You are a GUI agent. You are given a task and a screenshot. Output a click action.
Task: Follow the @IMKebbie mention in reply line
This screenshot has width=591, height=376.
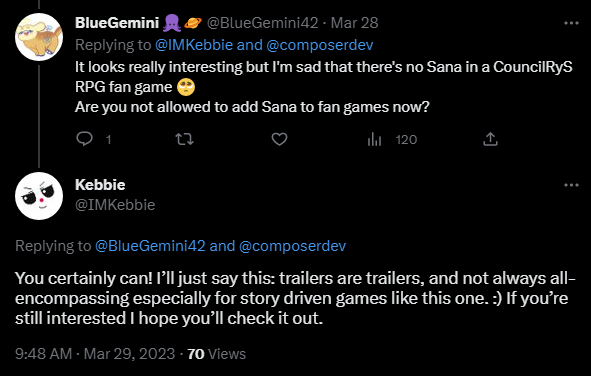pos(194,45)
